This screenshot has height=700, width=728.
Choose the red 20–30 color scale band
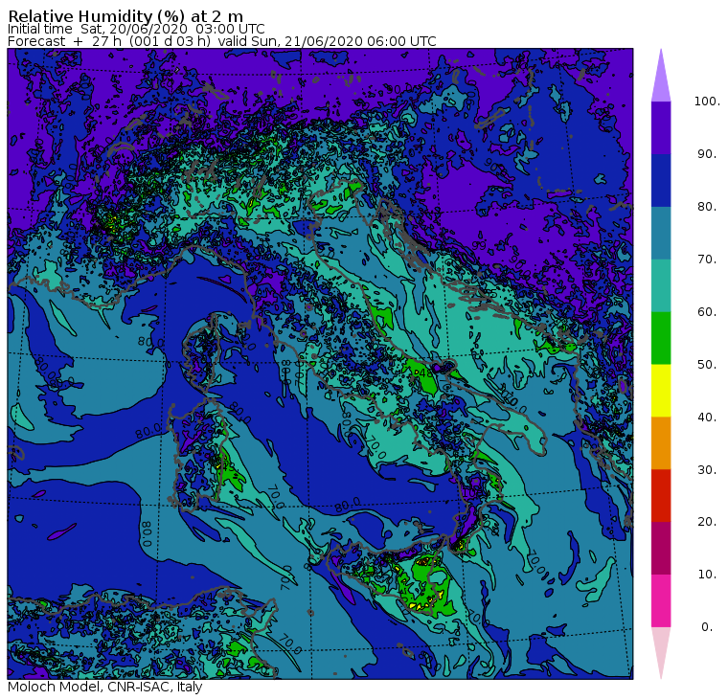tap(661, 496)
